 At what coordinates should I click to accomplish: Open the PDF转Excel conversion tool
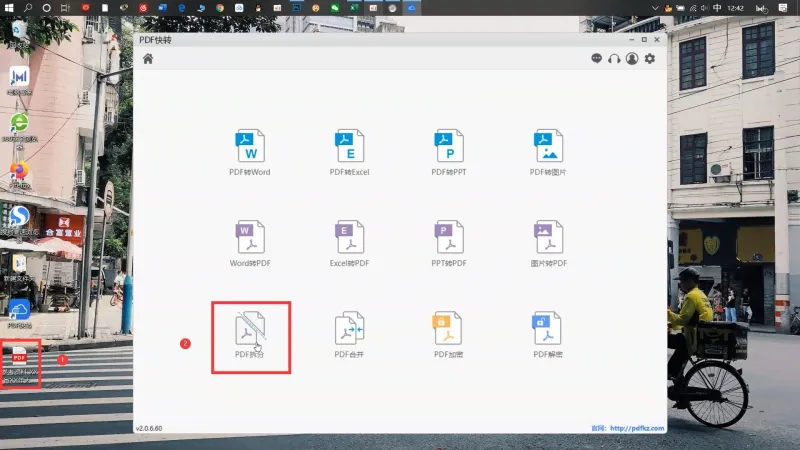pos(349,152)
